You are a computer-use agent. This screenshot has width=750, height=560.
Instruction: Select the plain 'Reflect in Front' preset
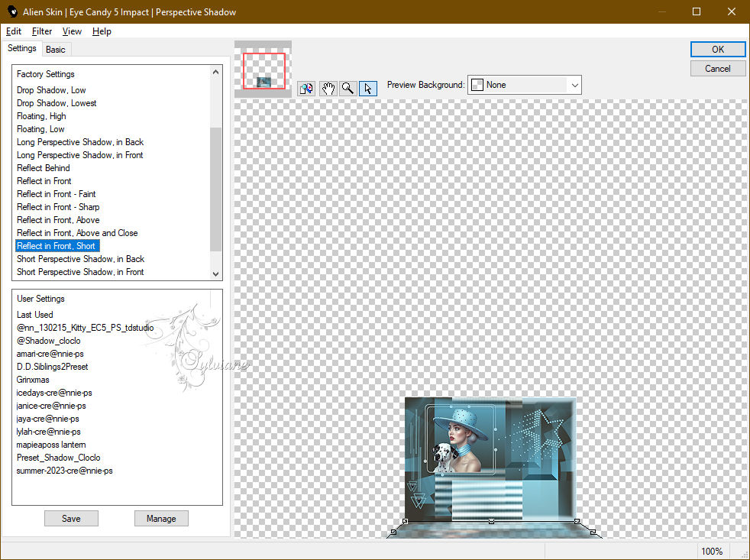tap(44, 181)
